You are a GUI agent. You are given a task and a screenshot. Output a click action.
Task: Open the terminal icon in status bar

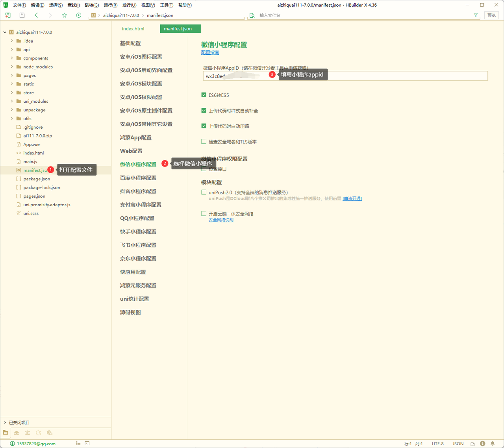(87, 443)
